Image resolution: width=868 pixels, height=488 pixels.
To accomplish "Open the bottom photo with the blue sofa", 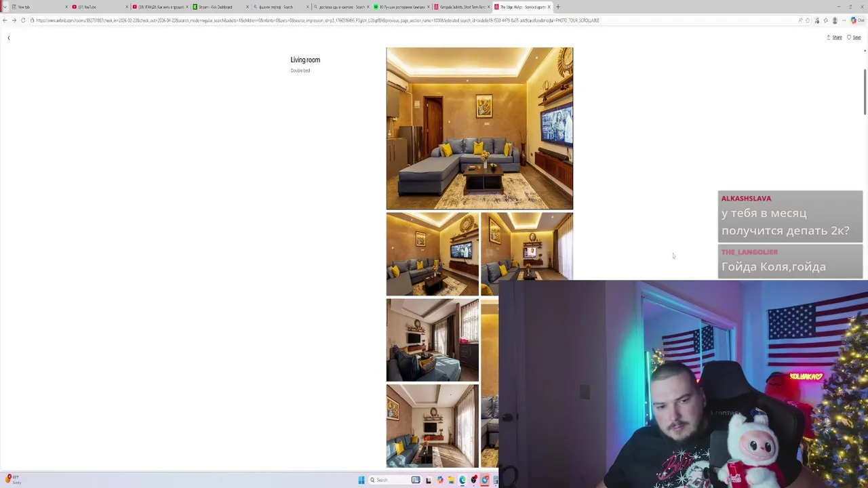I will [x=433, y=426].
